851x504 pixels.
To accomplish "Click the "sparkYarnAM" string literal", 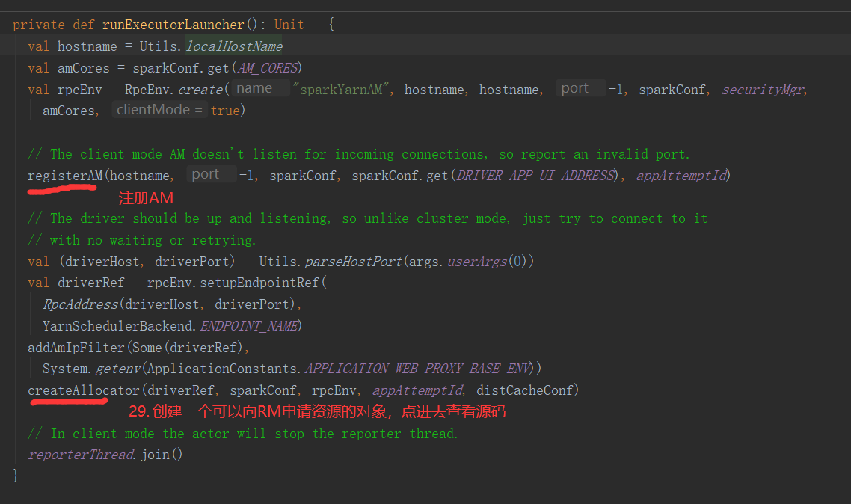I will (341, 90).
